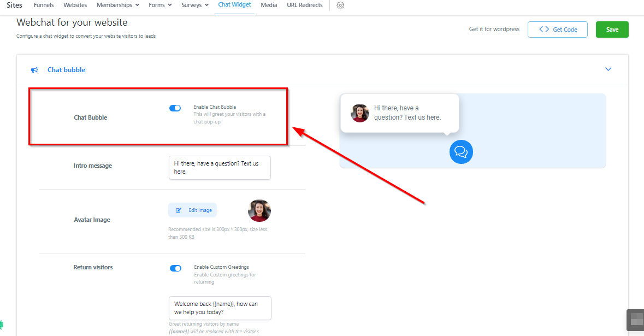The image size is (644, 336).
Task: Open the Surveys dropdown menu
Action: [195, 5]
